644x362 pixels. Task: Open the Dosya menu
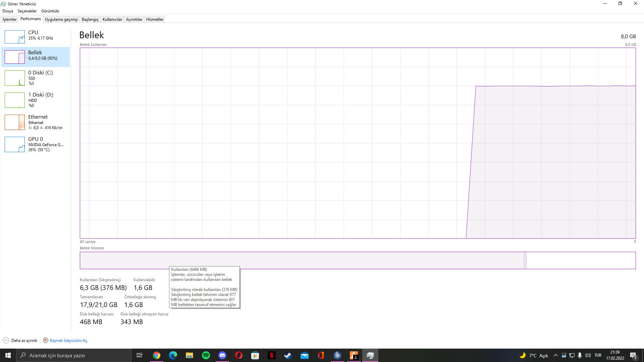pyautogui.click(x=8, y=11)
